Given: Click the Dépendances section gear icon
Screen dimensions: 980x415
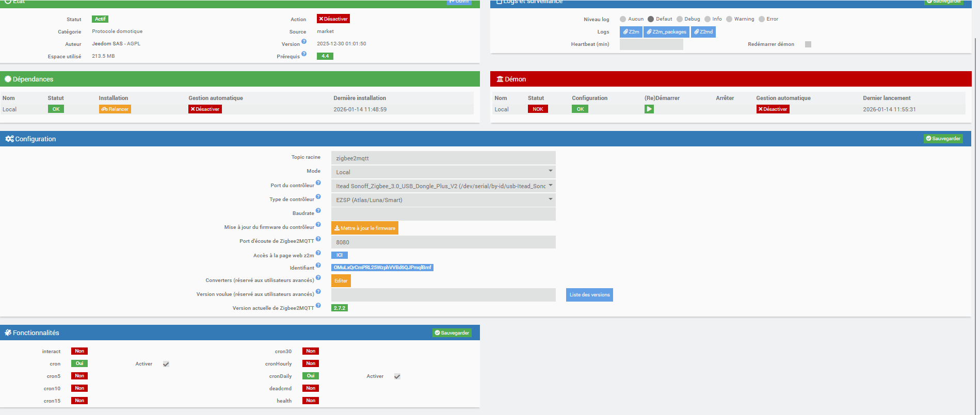Looking at the screenshot, I should [8, 79].
